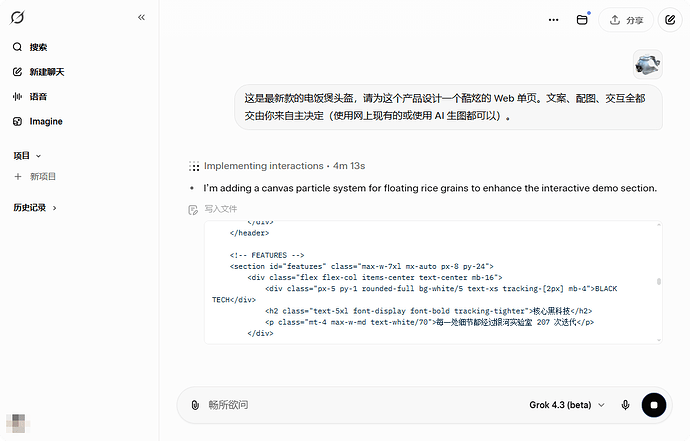Open the attached helmet image thumbnail

[648, 64]
